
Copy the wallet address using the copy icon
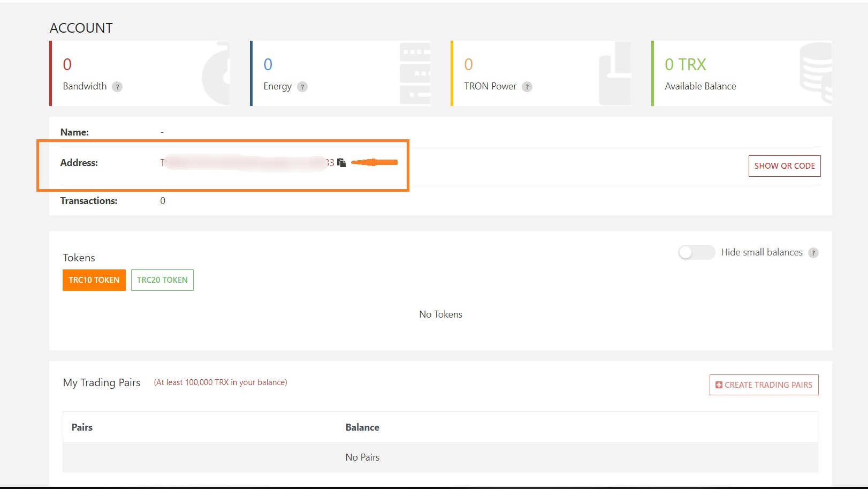pos(341,163)
